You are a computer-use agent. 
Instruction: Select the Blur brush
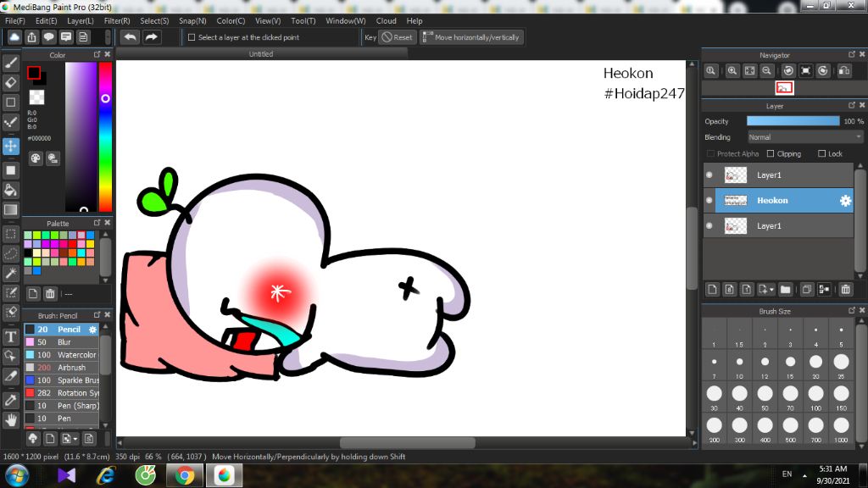[x=61, y=342]
